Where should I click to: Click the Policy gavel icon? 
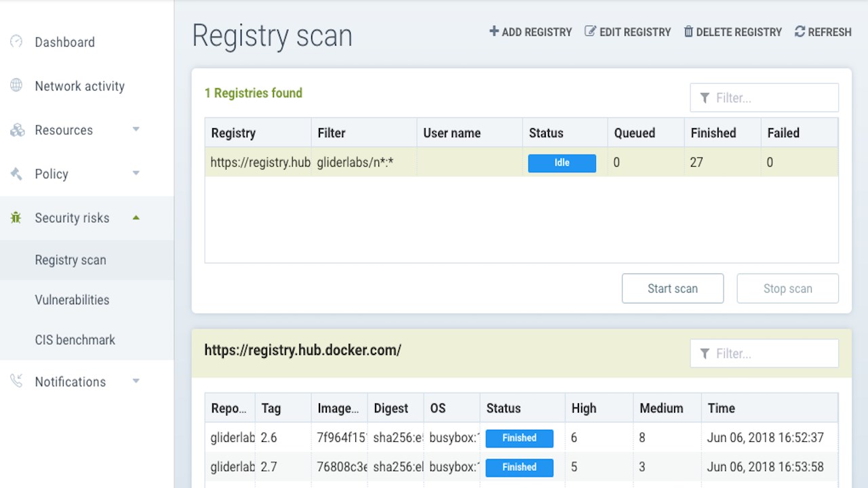pyautogui.click(x=16, y=174)
